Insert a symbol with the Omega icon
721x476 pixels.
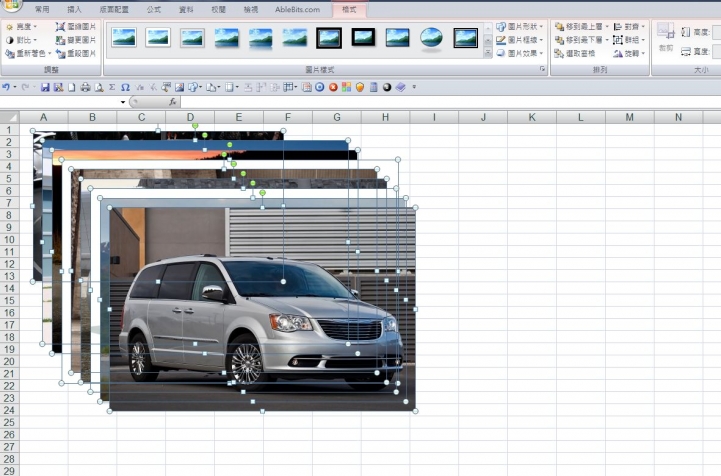coord(125,87)
